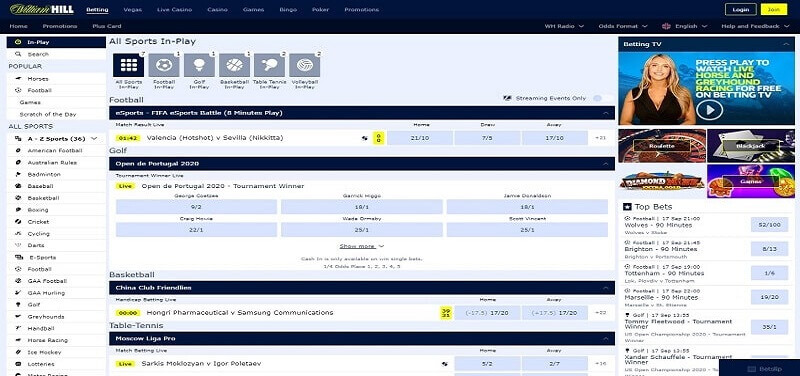
Task: Click the yellow Join button
Action: (x=773, y=9)
